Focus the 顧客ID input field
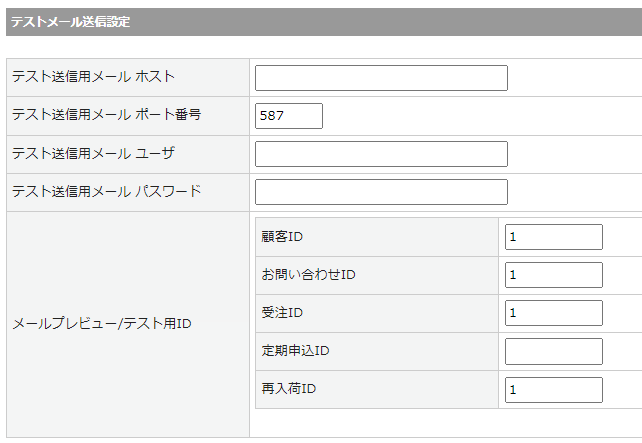The height and width of the screenshot is (443, 642). click(x=553, y=237)
